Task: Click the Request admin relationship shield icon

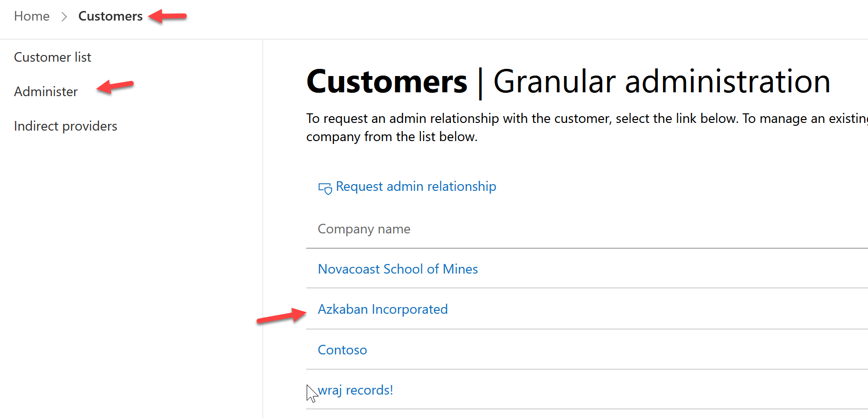Action: [325, 188]
